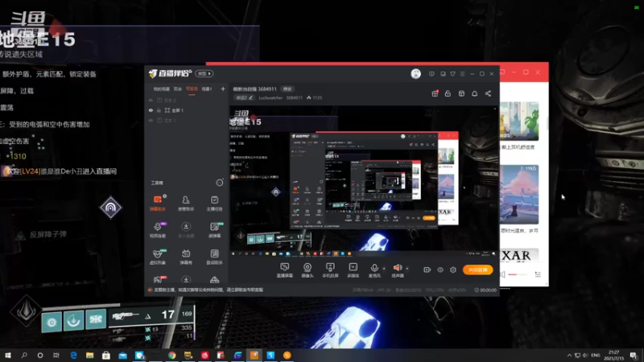This screenshot has width=644, height=362.
Task: Open the 弹幕秀 tool icon
Action: tap(186, 257)
